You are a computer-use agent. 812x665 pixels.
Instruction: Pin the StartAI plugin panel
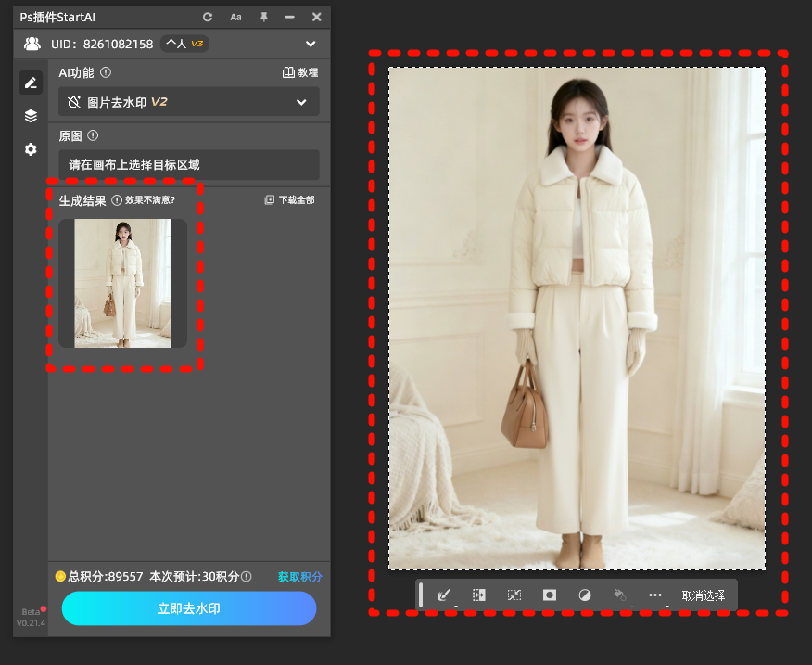tap(263, 17)
